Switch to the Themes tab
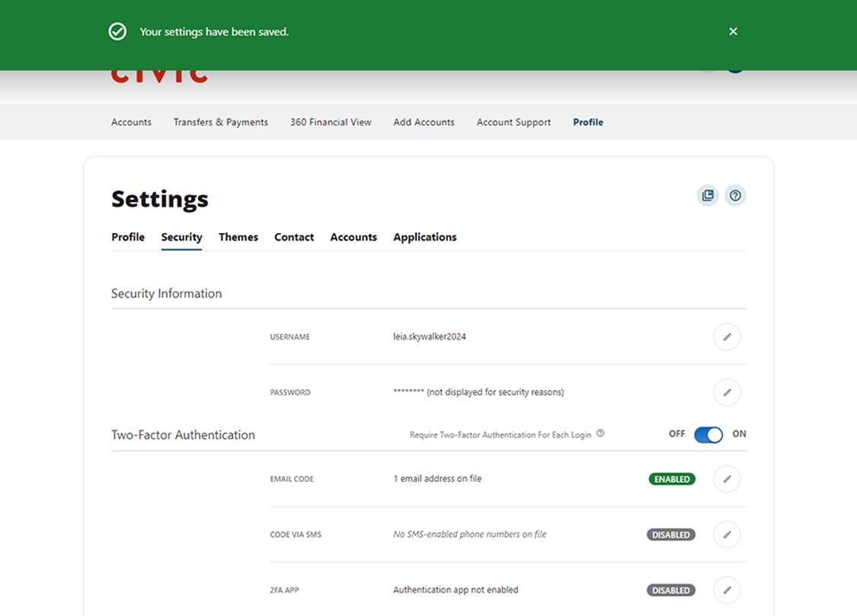This screenshot has height=616, width=857. [x=238, y=237]
